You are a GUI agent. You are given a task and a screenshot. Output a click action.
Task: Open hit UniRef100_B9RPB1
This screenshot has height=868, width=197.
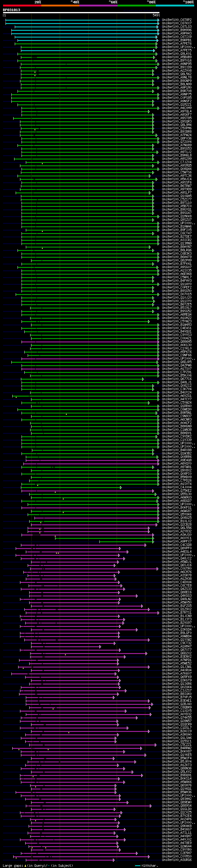pyautogui.click(x=177, y=40)
